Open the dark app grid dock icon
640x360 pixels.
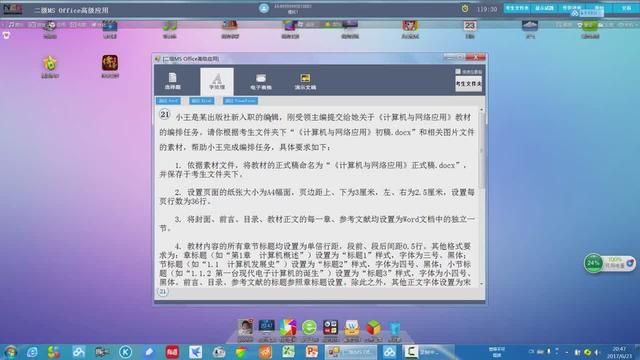tap(330, 328)
